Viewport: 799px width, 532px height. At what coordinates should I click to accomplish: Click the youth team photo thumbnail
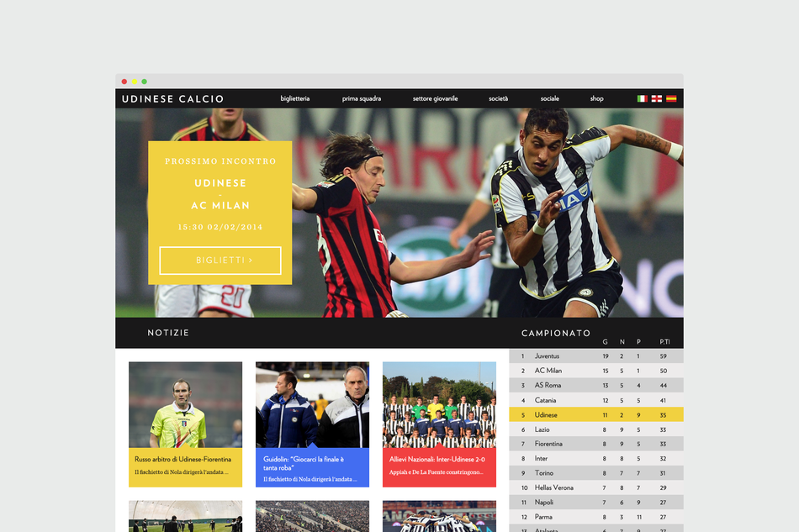pos(439,405)
